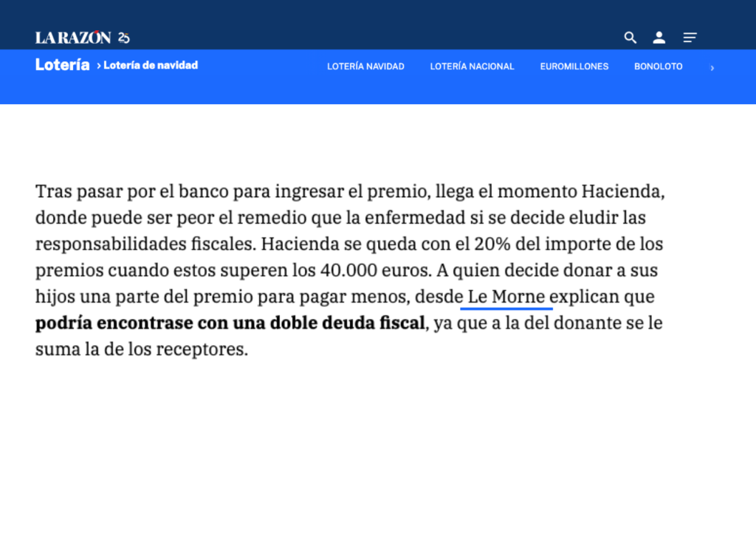Click the breadcrumb chevron after Lotería
The image size is (756, 536).
[x=98, y=66]
